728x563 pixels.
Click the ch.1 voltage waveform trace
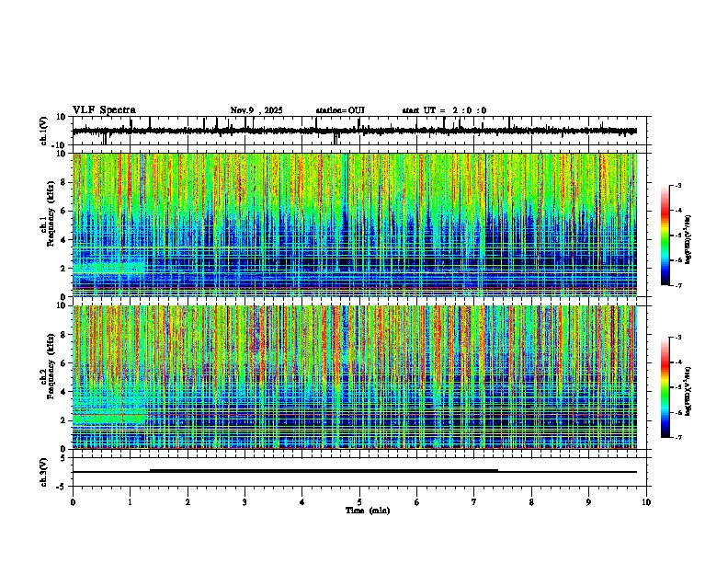pyautogui.click(x=355, y=131)
